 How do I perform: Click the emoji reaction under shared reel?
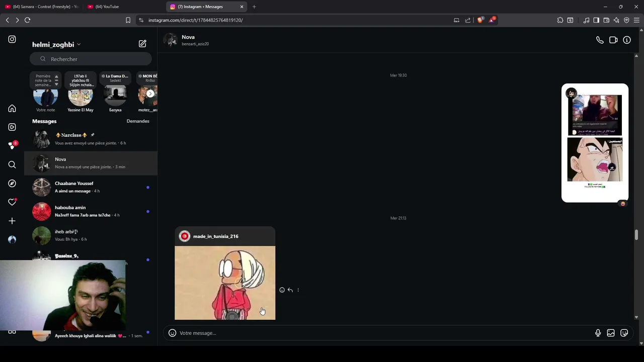point(623,204)
